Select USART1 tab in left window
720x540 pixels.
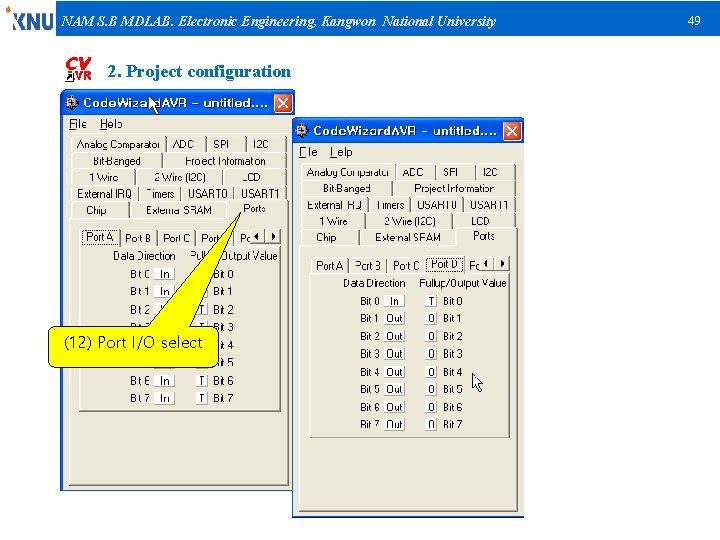tap(260, 194)
